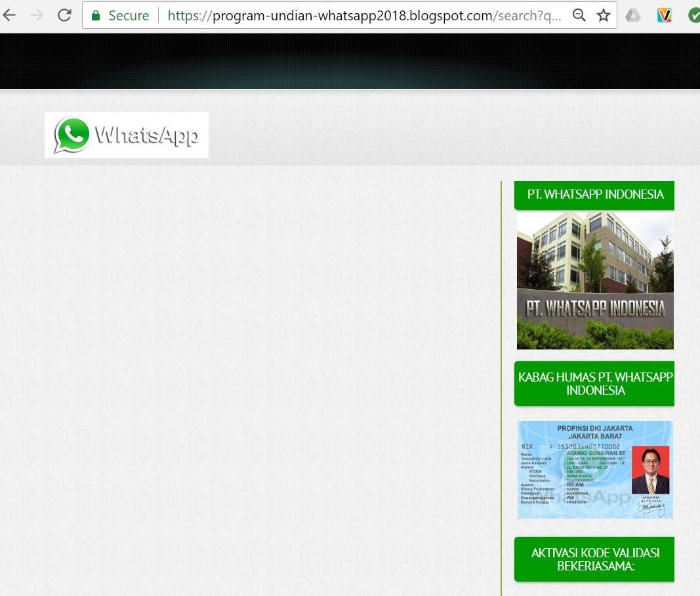
Task: Open the Jakarta ID card image
Action: (595, 469)
